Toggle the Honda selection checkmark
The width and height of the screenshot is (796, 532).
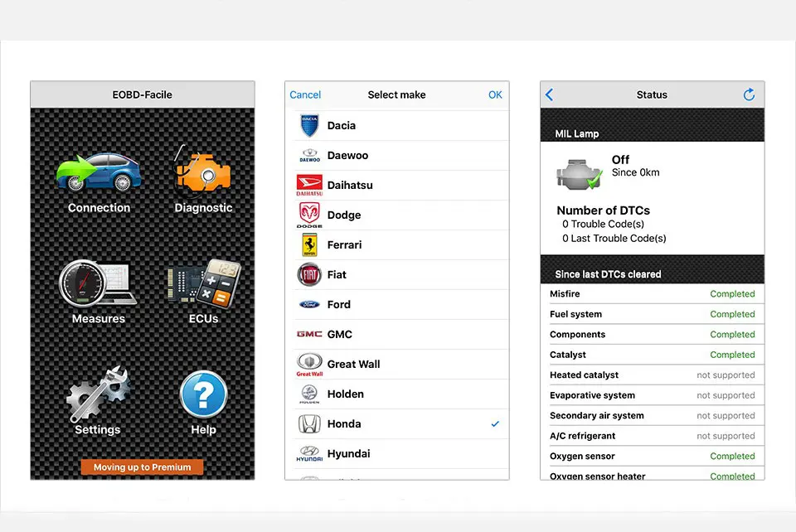tap(495, 424)
